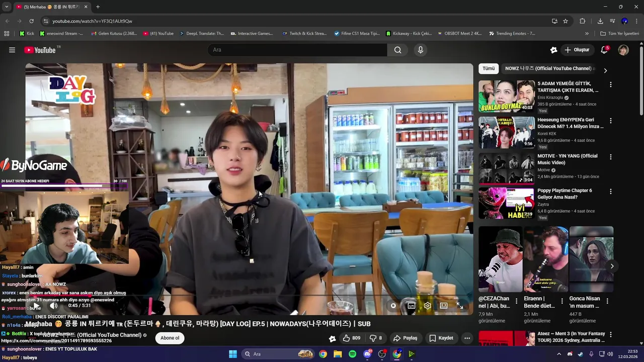
Task: Focus the YouTube search field
Action: coord(297,50)
